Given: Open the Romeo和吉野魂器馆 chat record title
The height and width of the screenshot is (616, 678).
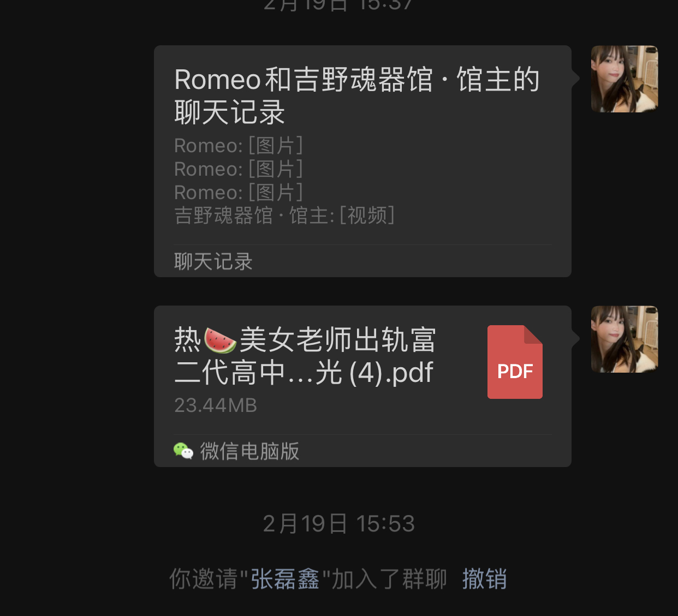Looking at the screenshot, I should pos(357,96).
